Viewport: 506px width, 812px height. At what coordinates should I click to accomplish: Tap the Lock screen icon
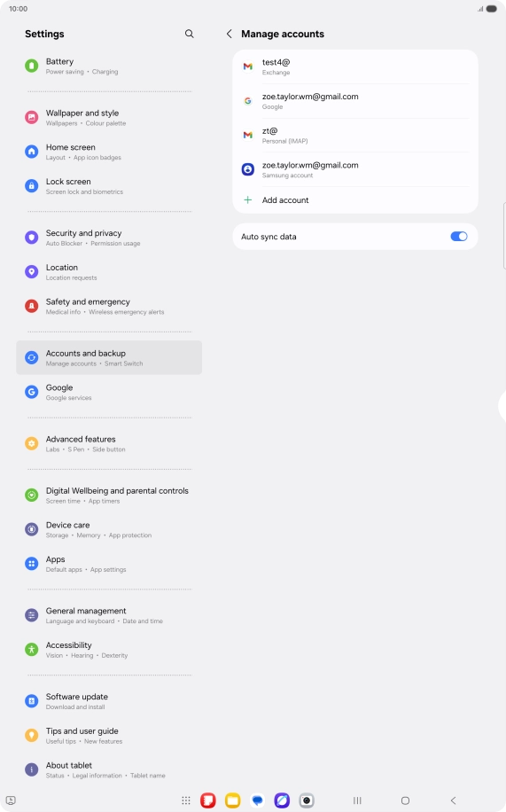[32, 186]
